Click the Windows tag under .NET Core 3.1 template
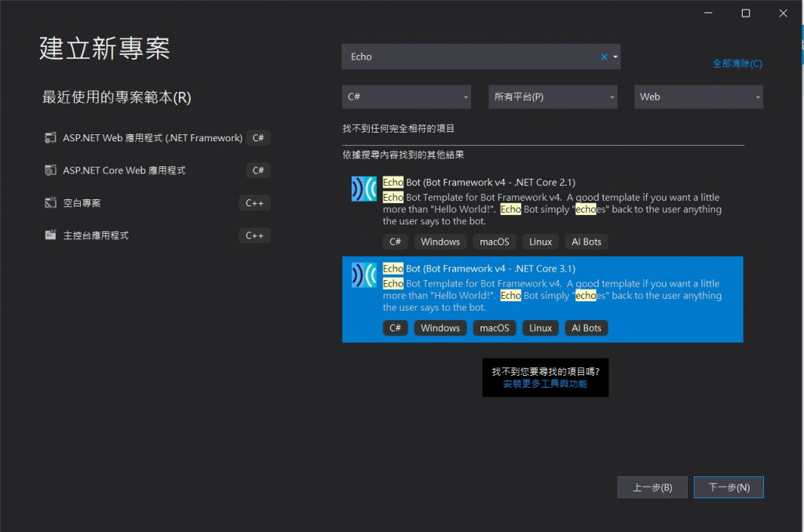Image resolution: width=804 pixels, height=532 pixels. click(440, 328)
